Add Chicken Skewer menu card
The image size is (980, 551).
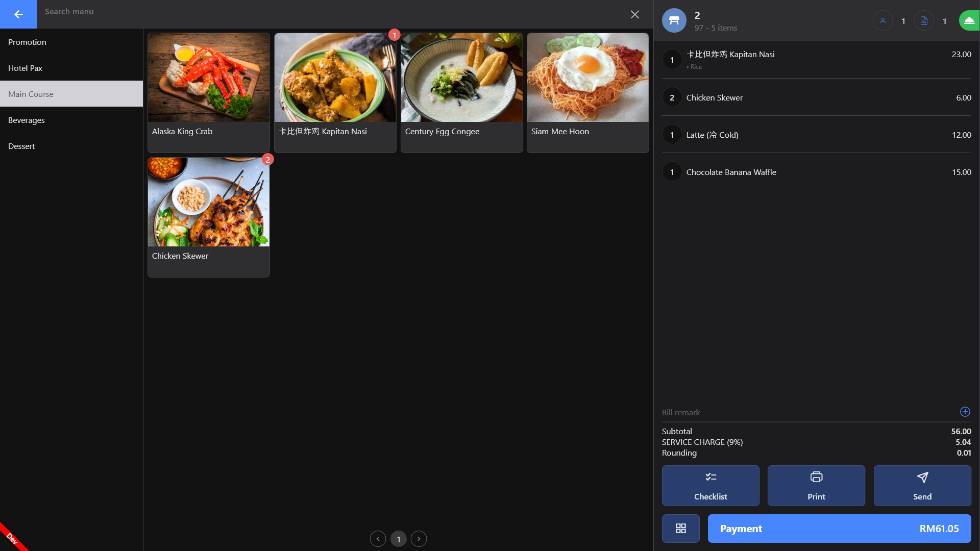209,217
